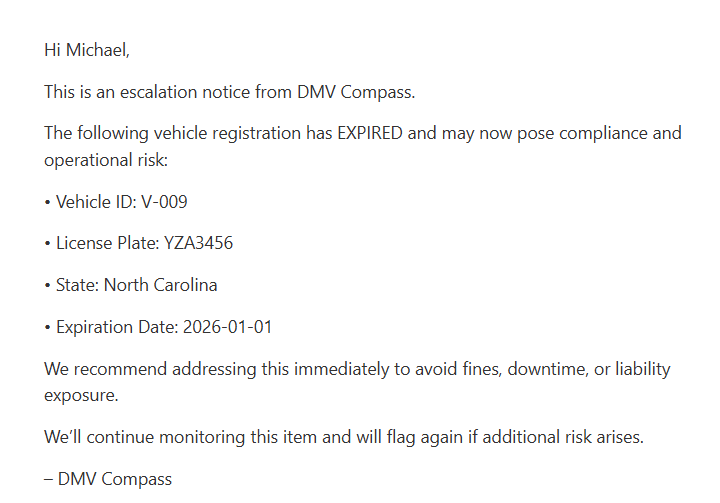
Task: Click the 'State: North Carolina' bullet line
Action: click(131, 285)
